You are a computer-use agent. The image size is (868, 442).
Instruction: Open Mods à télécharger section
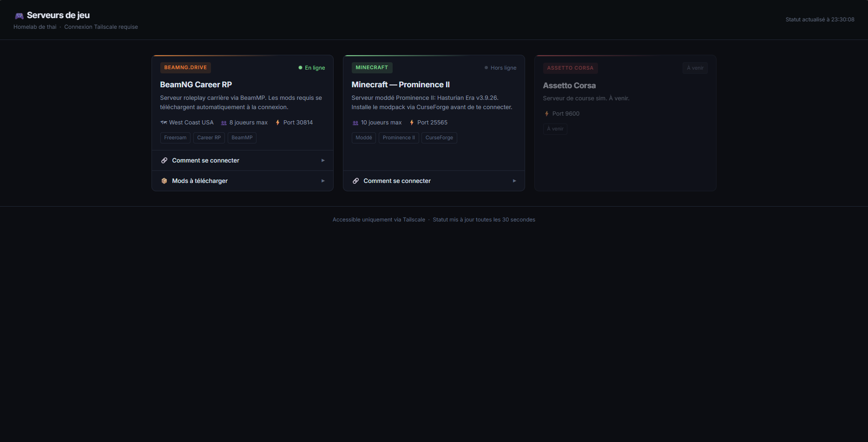point(243,181)
